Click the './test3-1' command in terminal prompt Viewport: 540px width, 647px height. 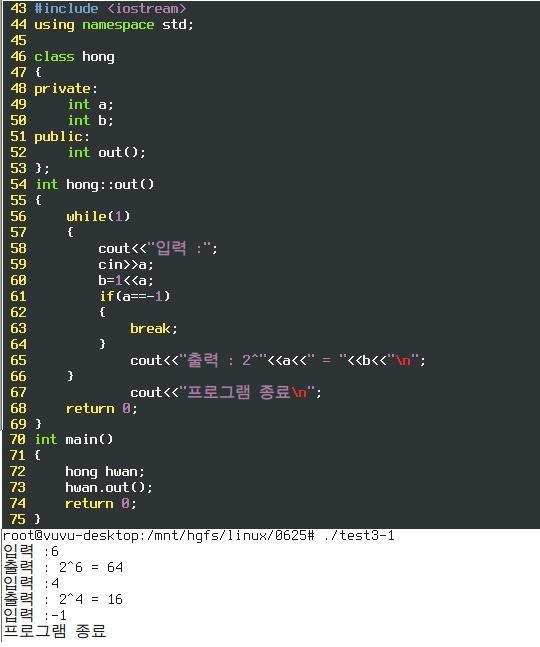(x=359, y=536)
